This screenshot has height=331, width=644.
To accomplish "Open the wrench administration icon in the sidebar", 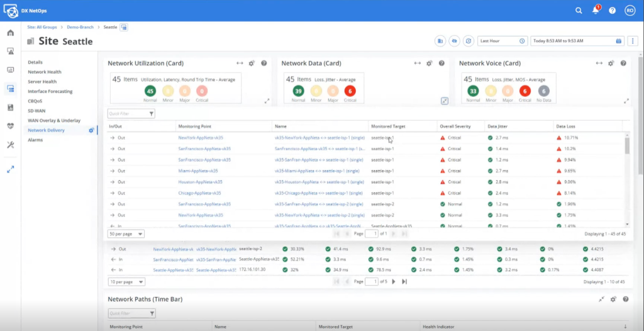I will (x=10, y=145).
